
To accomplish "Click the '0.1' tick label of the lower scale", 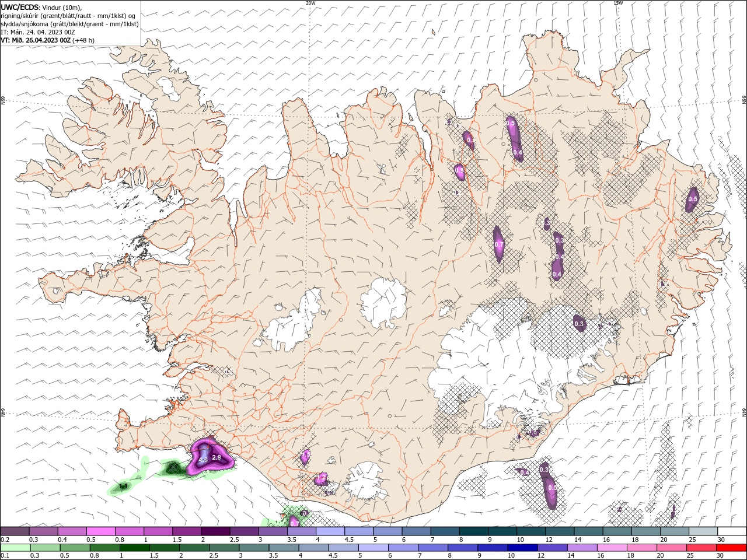I will point(5,556).
